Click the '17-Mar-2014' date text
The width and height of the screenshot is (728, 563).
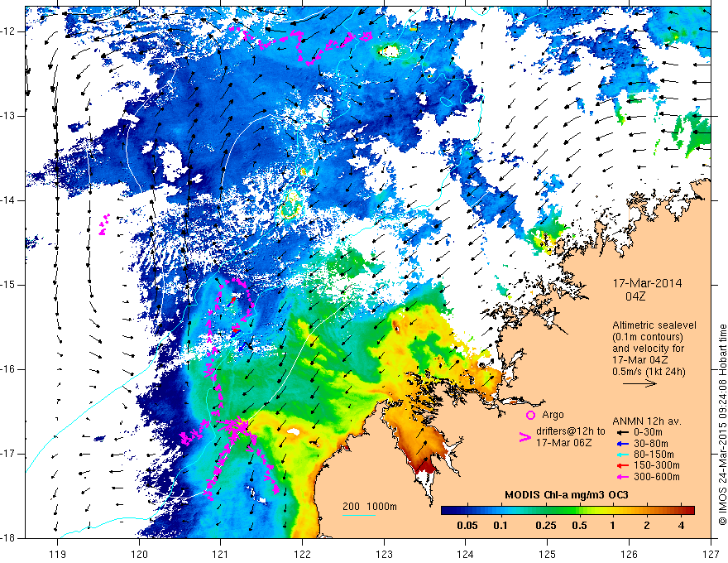click(647, 283)
